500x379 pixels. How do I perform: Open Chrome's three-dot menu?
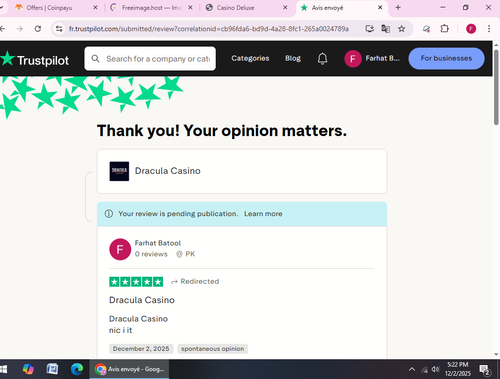click(489, 29)
